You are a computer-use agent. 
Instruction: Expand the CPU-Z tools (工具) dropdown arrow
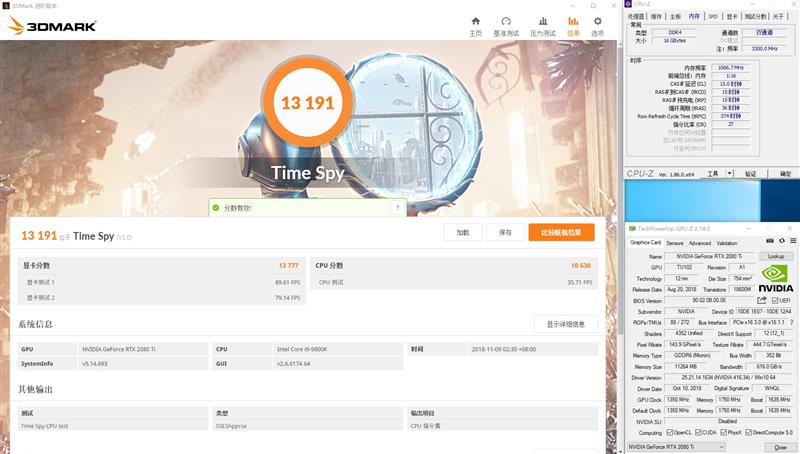pos(728,174)
